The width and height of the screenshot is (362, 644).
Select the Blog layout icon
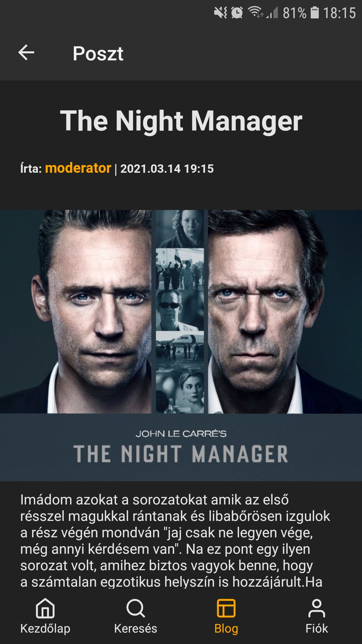[x=226, y=608]
